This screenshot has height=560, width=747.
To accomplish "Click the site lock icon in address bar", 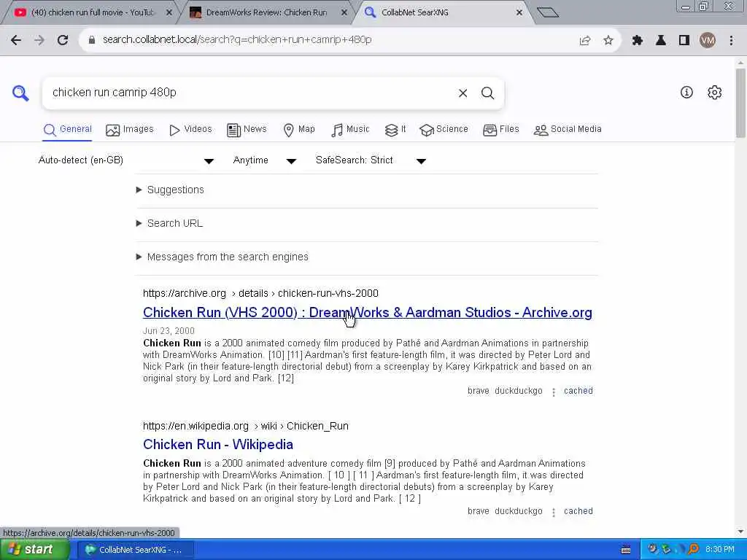I will point(92,40).
